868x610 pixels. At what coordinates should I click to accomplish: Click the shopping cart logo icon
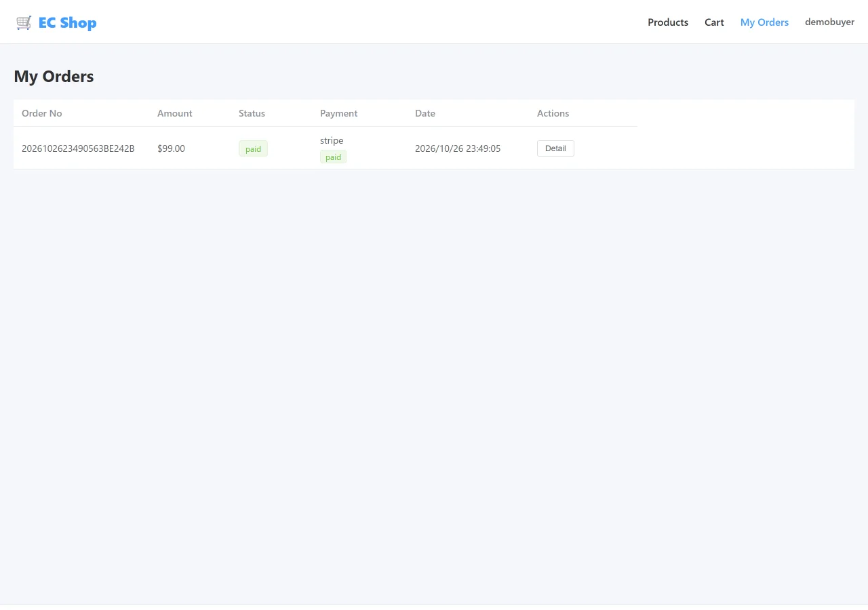tap(24, 22)
